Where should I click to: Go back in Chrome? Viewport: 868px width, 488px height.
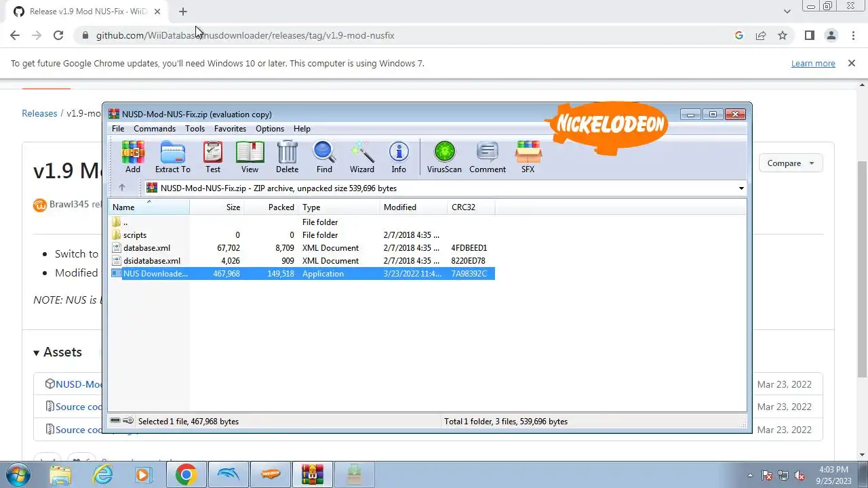click(x=15, y=35)
